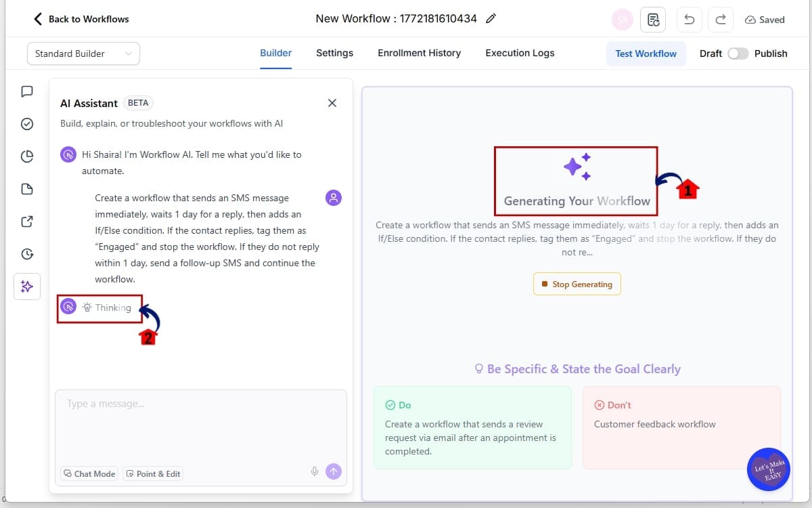Image resolution: width=812 pixels, height=508 pixels.
Task: Expand the versions panel icon near SR avatar
Action: (x=653, y=20)
